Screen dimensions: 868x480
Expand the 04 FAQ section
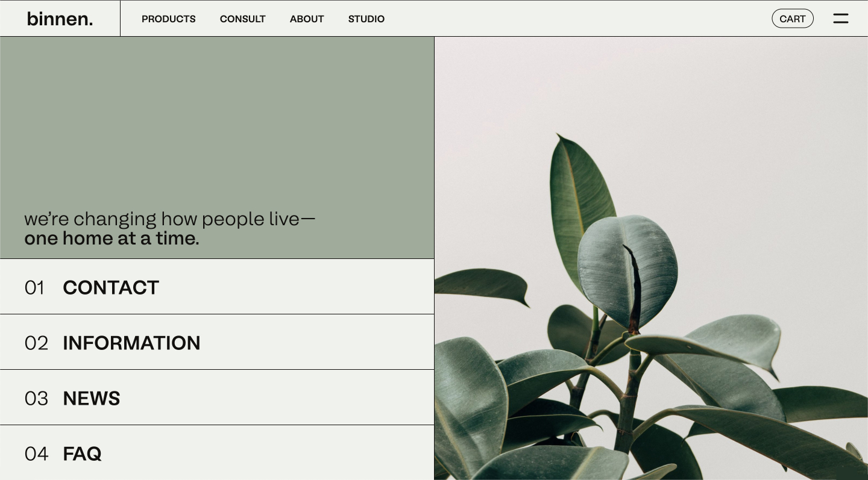point(217,453)
